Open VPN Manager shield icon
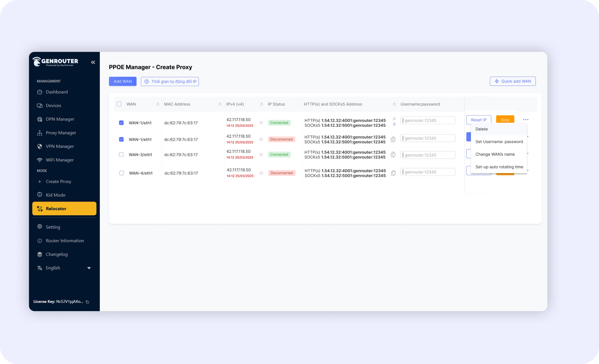Viewport: 599px width, 364px height. click(x=40, y=146)
